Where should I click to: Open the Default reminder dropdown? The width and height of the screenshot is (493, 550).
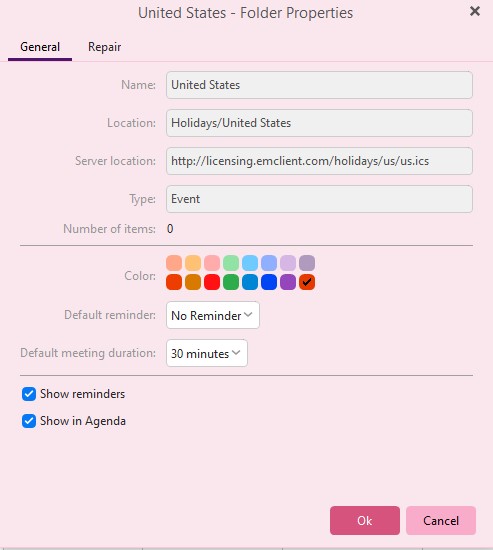tap(213, 315)
